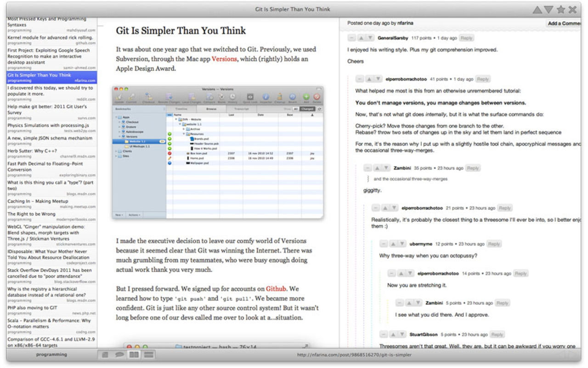Open the red Github link in article
The height and width of the screenshot is (368, 588).
[x=276, y=289]
